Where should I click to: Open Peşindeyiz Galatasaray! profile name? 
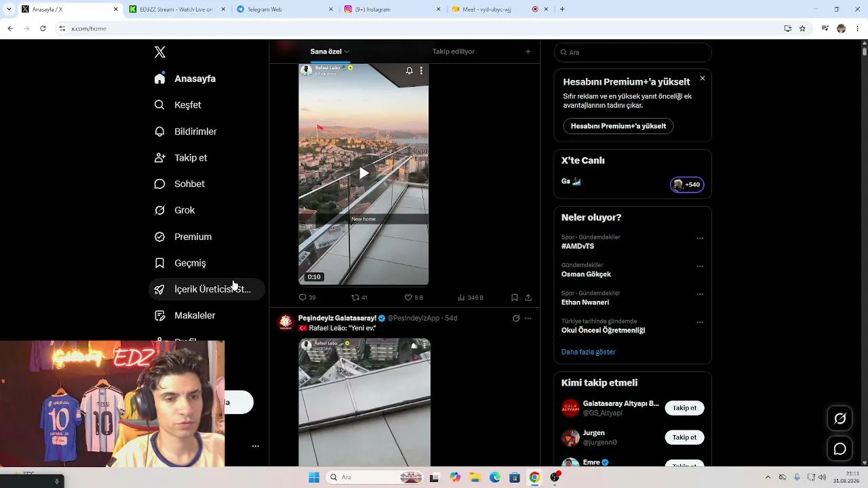(337, 319)
